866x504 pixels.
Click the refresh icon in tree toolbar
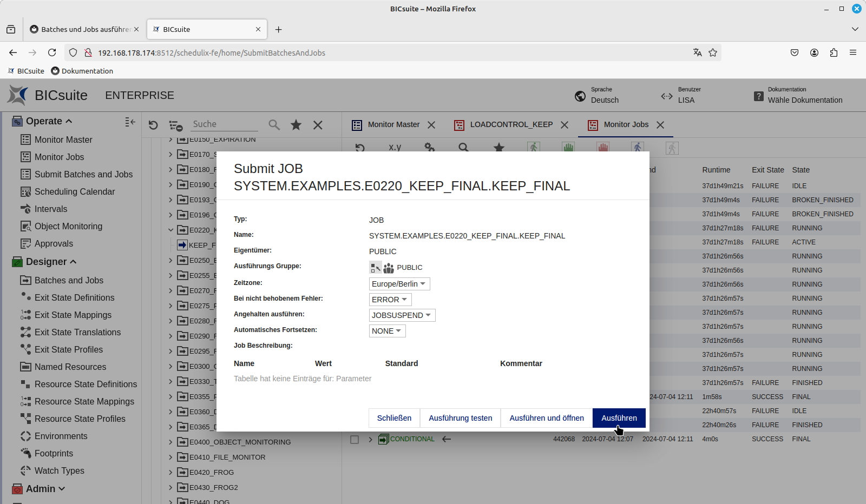(153, 125)
